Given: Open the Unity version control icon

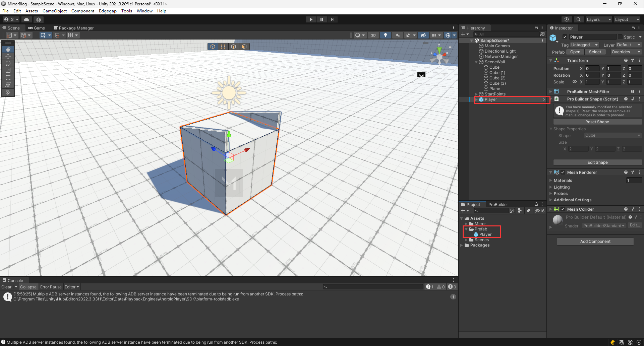Looking at the screenshot, I should pos(39,19).
